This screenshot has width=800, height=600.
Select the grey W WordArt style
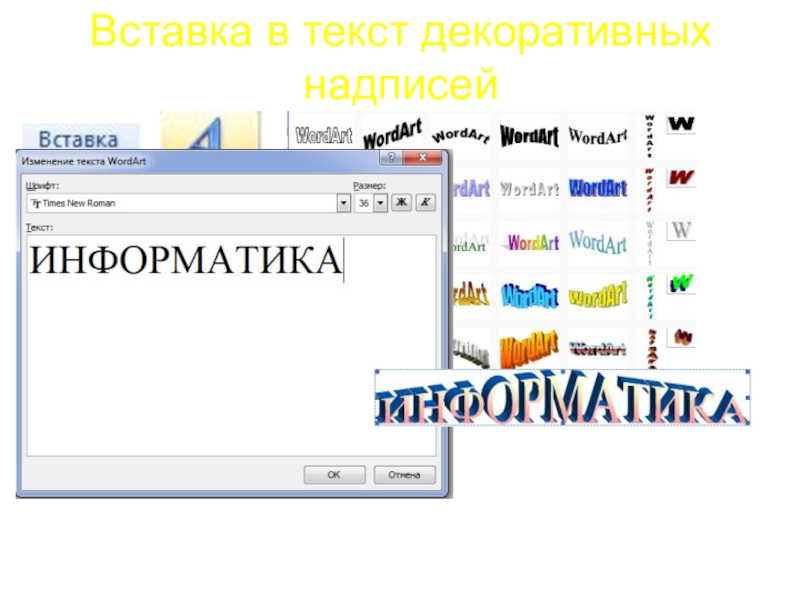(681, 231)
